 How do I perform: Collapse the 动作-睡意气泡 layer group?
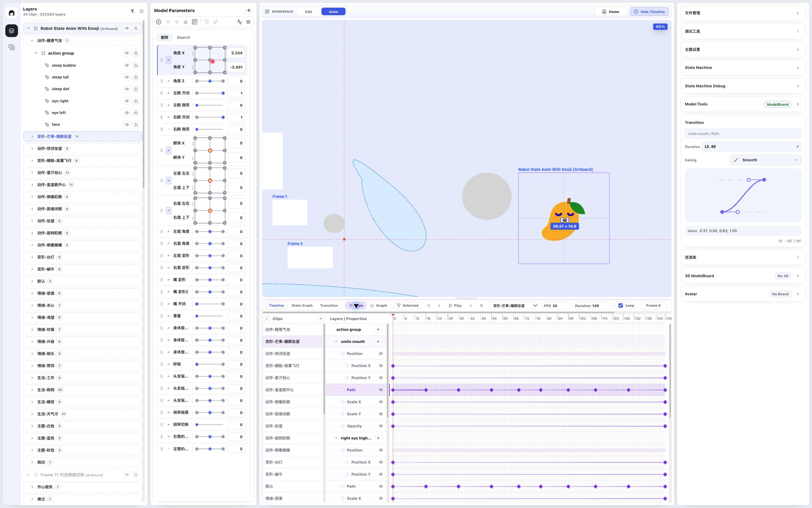[32, 41]
